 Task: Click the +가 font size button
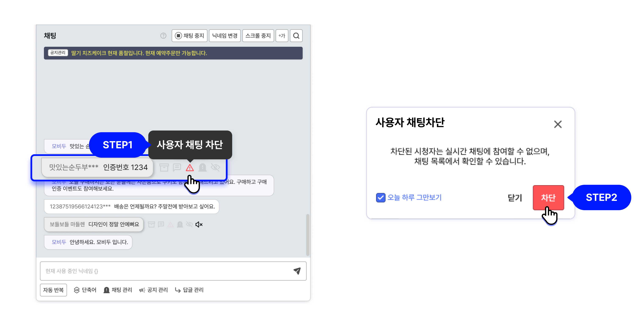pyautogui.click(x=282, y=36)
